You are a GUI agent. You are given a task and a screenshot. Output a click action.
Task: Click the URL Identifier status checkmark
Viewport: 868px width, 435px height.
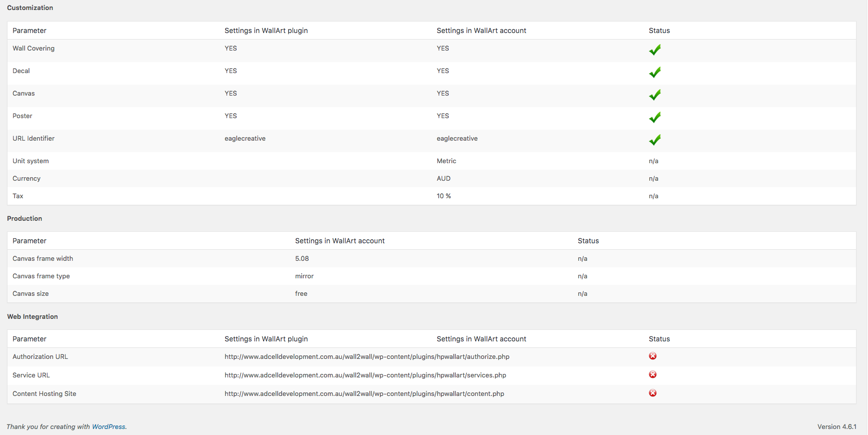click(x=654, y=140)
